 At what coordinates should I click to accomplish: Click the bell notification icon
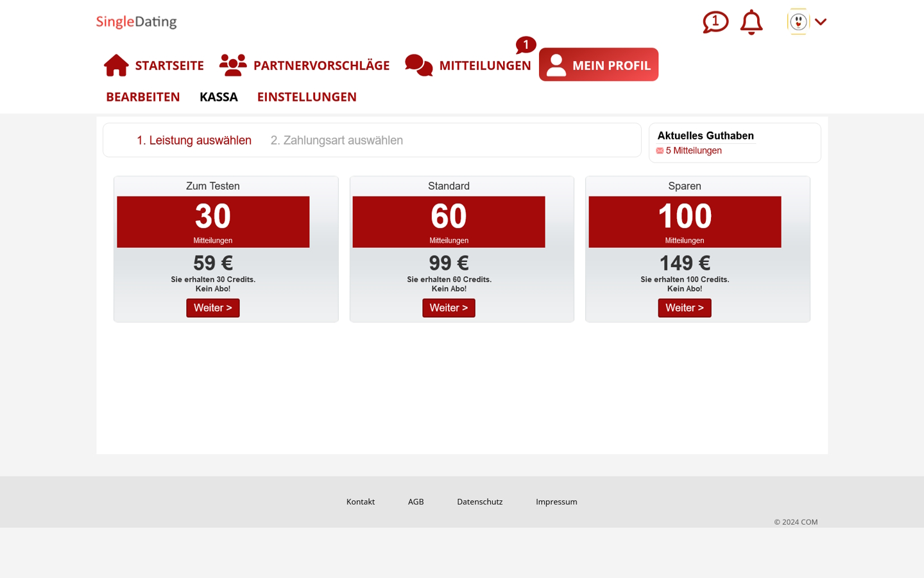click(x=751, y=22)
